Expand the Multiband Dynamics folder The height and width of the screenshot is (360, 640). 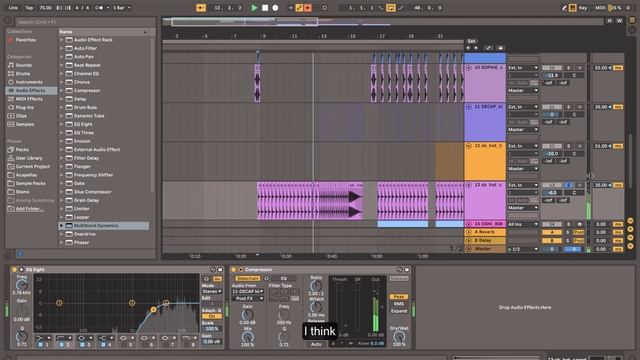[62, 226]
